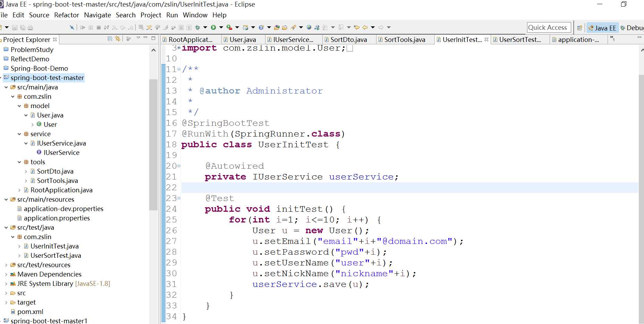The width and height of the screenshot is (644, 324).
Task: Click the Debug bug icon in toolbar
Action: pos(198,27)
